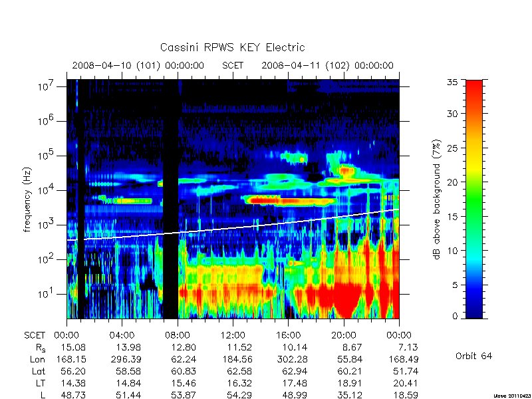
Task: Click the Lon value 62.24
Action: (x=184, y=359)
